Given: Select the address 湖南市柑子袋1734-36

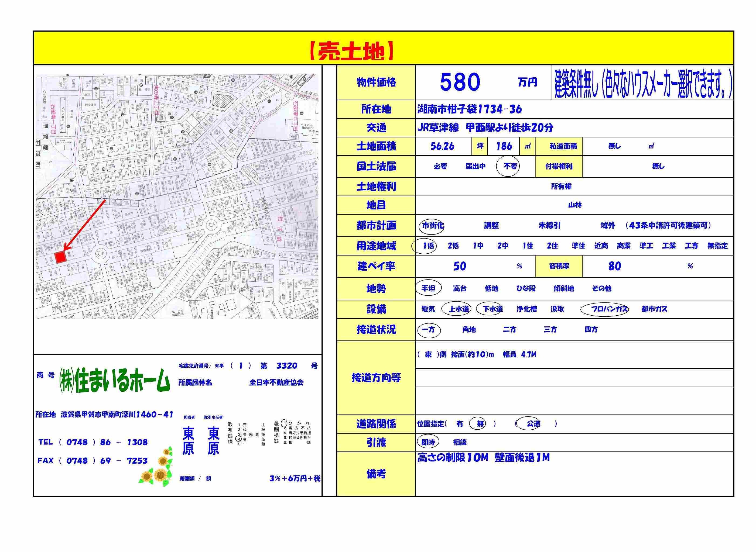Looking at the screenshot, I should [x=470, y=109].
